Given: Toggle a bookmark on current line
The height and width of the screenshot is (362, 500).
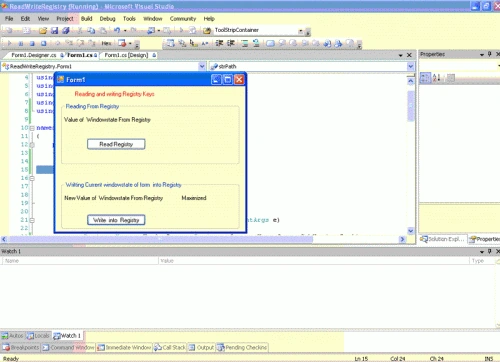Looking at the screenshot, I should click(270, 43).
